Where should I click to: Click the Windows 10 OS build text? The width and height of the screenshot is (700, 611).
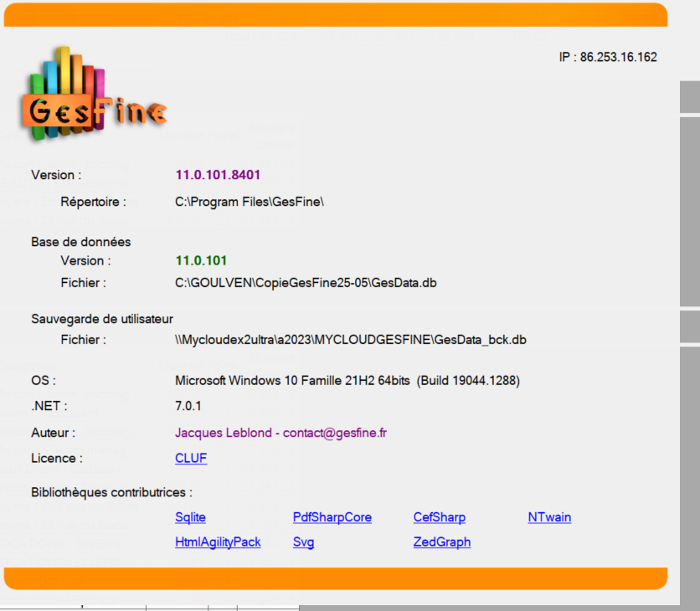tap(347, 381)
